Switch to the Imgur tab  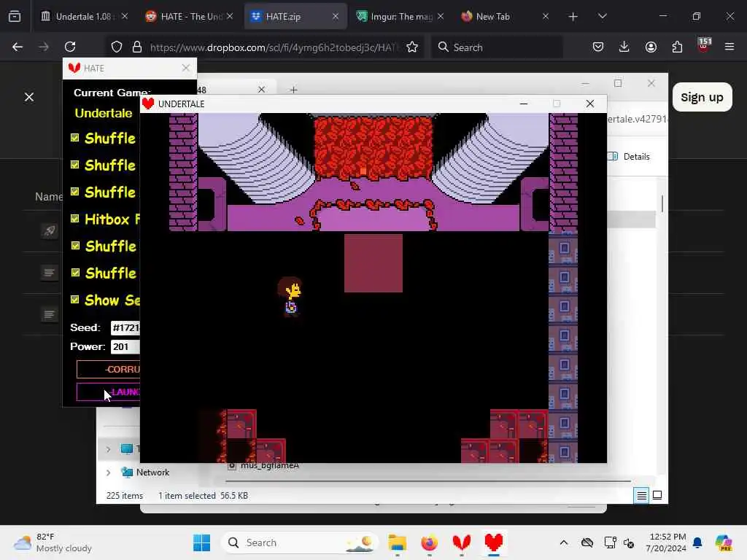399,16
